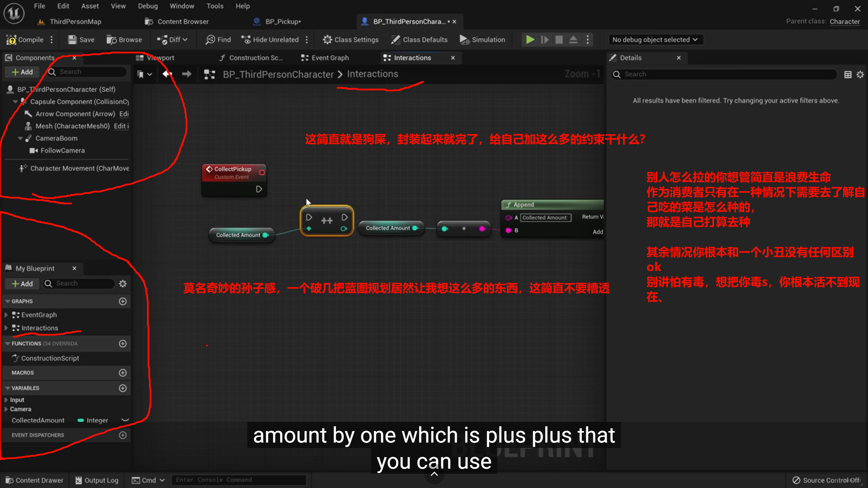The height and width of the screenshot is (488, 868).
Task: Expand the EventGraph tree item
Action: pyautogui.click(x=6, y=315)
